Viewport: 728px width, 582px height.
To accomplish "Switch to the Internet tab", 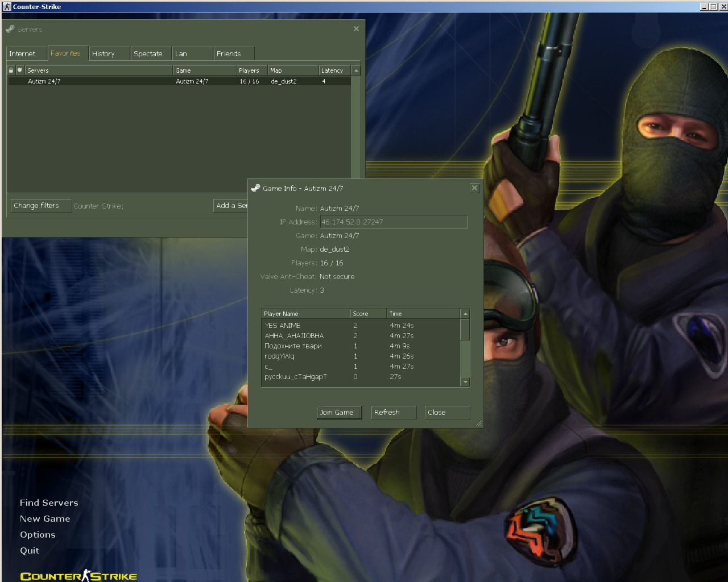I will tap(26, 53).
